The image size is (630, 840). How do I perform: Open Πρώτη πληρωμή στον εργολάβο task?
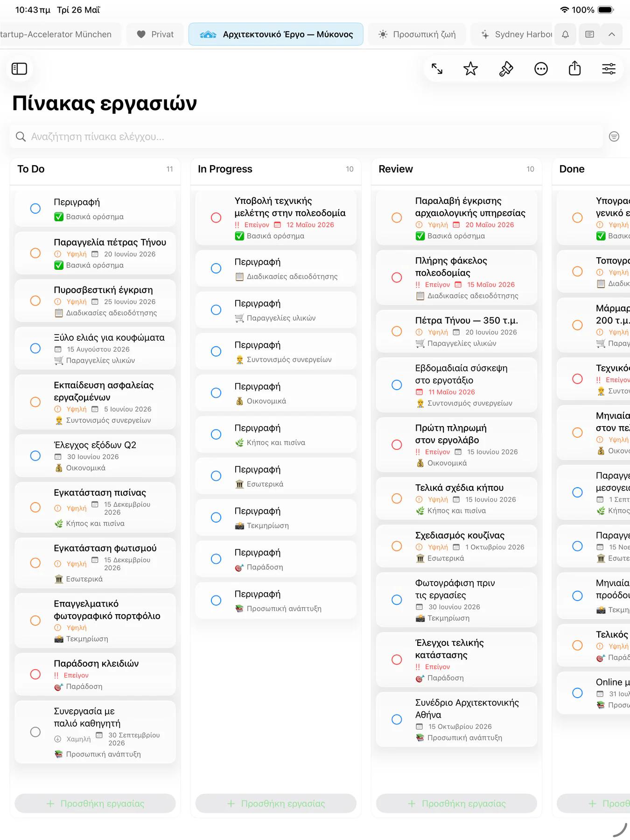click(x=456, y=445)
